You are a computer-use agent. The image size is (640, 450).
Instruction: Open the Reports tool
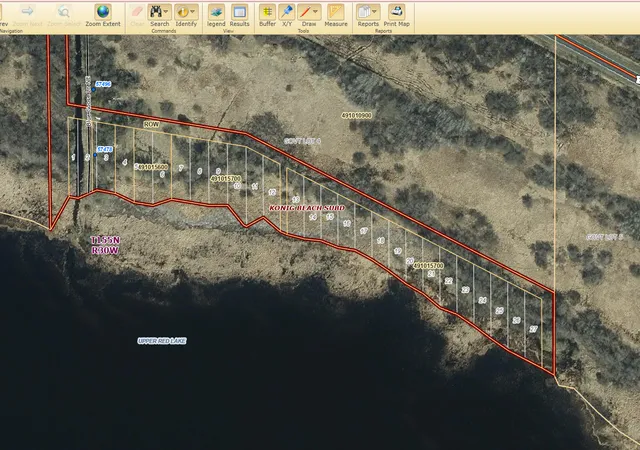pos(364,12)
